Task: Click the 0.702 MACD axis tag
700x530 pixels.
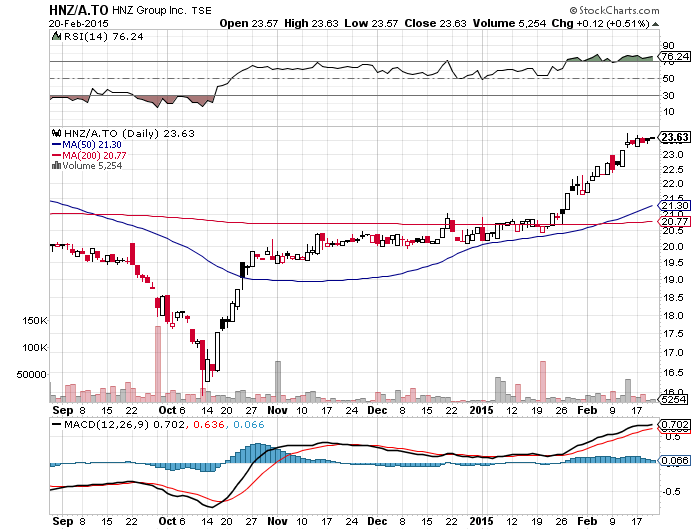Action: click(x=675, y=424)
